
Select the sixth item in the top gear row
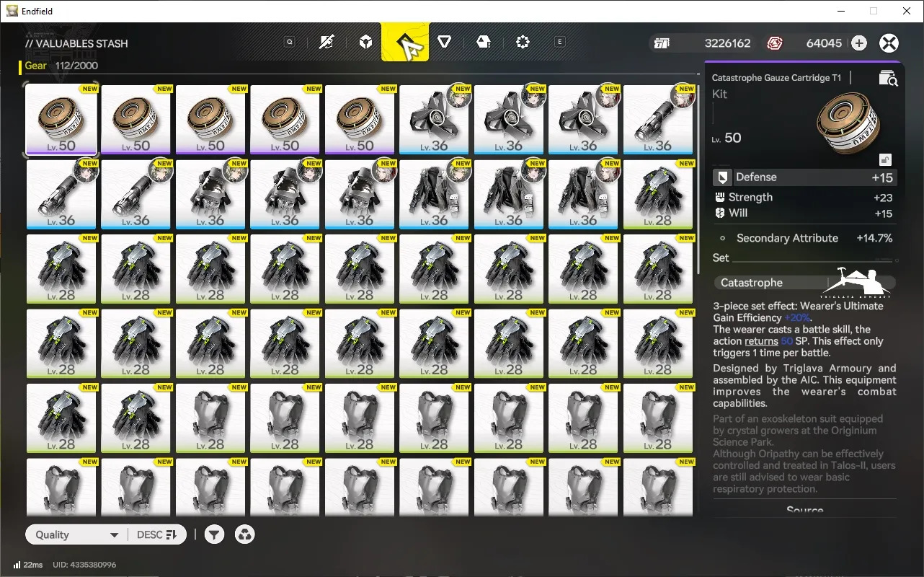point(435,120)
